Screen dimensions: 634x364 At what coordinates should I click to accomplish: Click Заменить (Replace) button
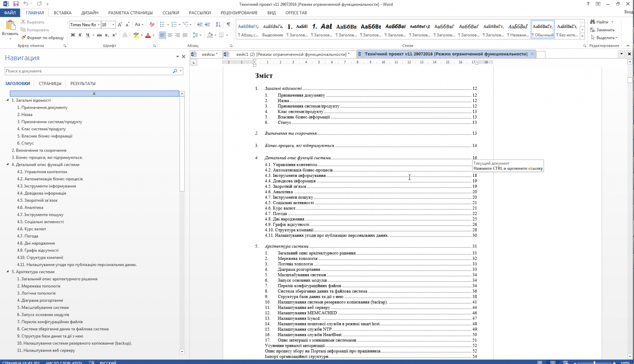tap(602, 30)
